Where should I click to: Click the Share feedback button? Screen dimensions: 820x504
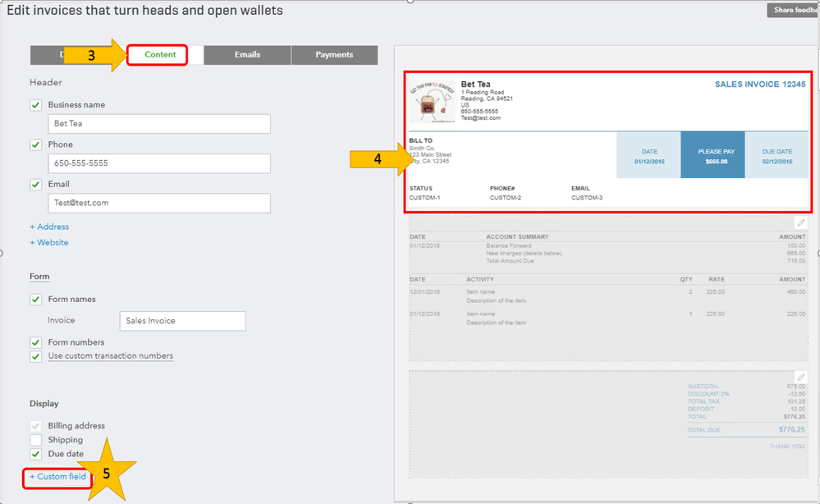point(793,10)
